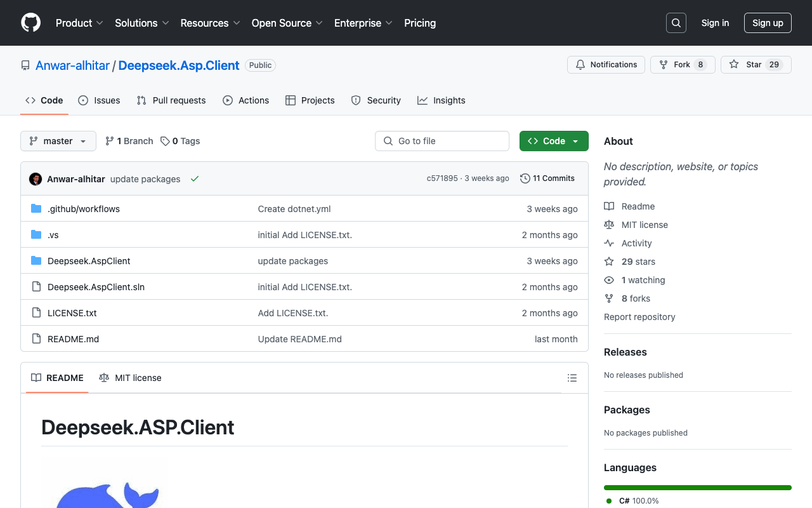Open the green Code dropdown button
812x508 pixels.
(x=554, y=141)
